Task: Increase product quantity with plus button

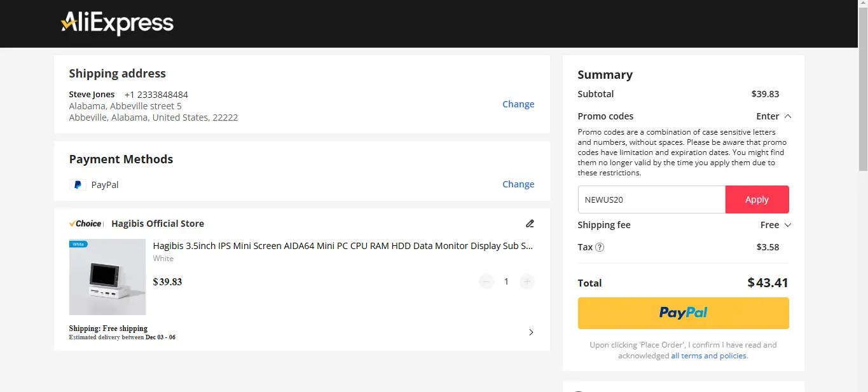Action: 527,281
